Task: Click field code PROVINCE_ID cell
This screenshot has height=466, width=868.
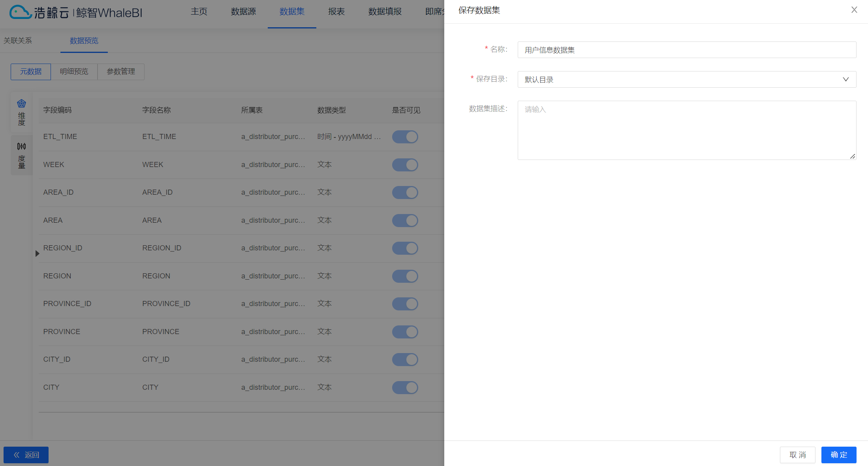Action: tap(67, 304)
